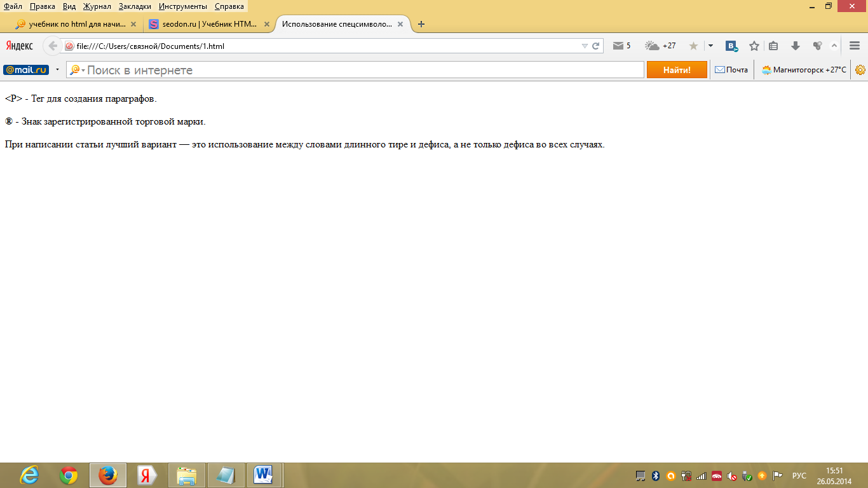Image resolution: width=868 pixels, height=488 pixels.
Task: Bookmark this page with the star outline icon
Action: 754,46
